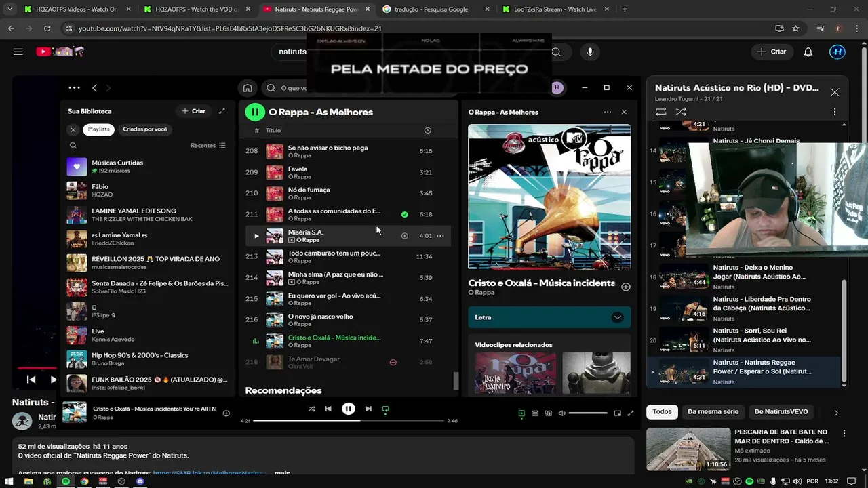Open Spotify mini player
The height and width of the screenshot is (488, 868).
tap(617, 413)
